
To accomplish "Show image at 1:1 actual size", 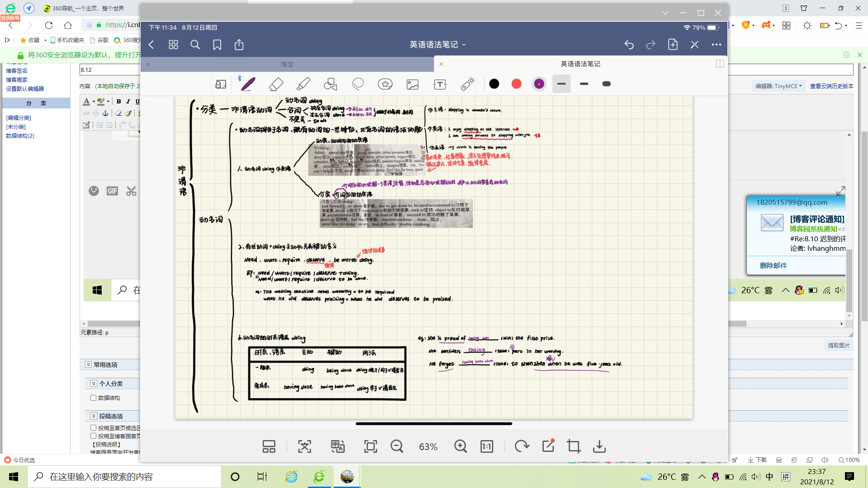I will tap(486, 446).
